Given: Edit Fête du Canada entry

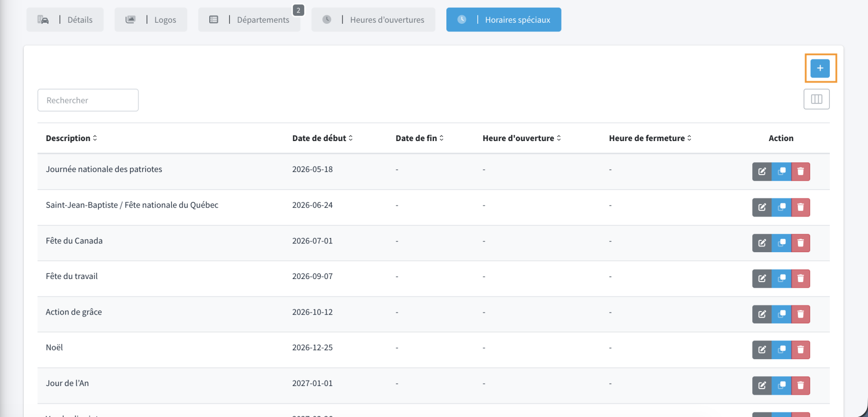Looking at the screenshot, I should [762, 243].
